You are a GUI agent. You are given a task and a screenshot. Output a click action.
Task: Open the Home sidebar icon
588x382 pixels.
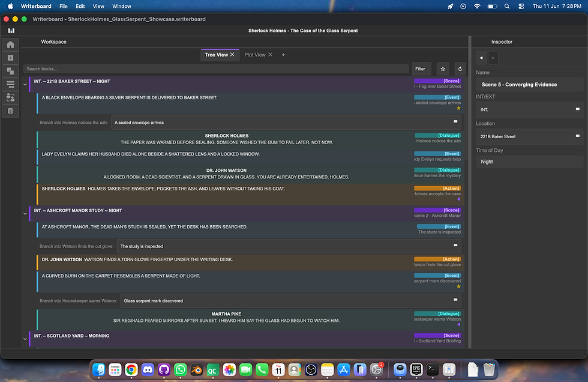pyautogui.click(x=11, y=44)
